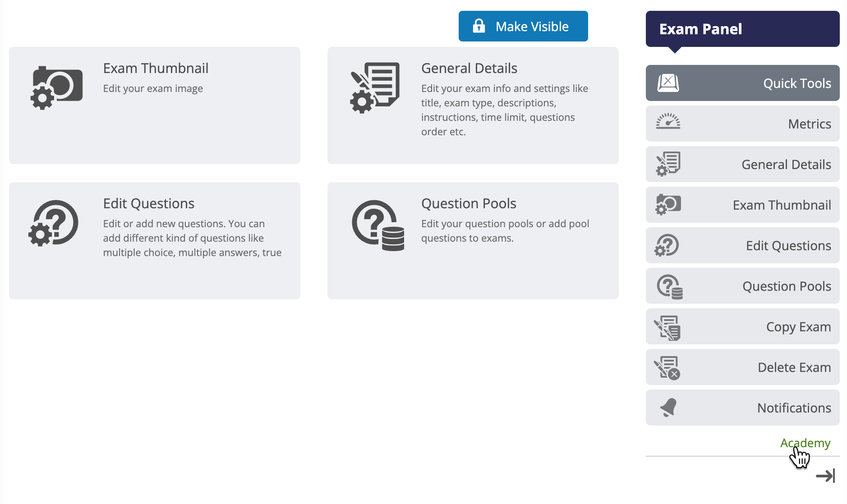Click the Notifications bell icon
The width and height of the screenshot is (847, 504).
pyautogui.click(x=668, y=408)
